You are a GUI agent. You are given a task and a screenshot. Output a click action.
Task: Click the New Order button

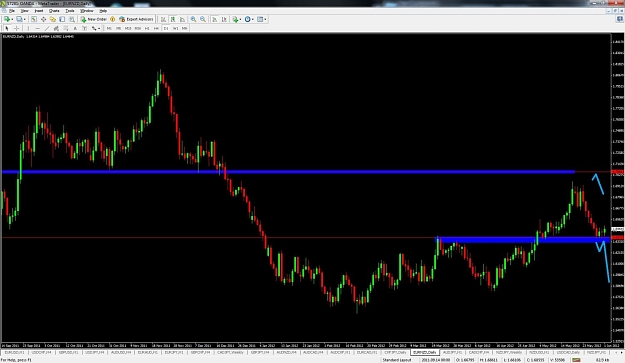click(94, 19)
